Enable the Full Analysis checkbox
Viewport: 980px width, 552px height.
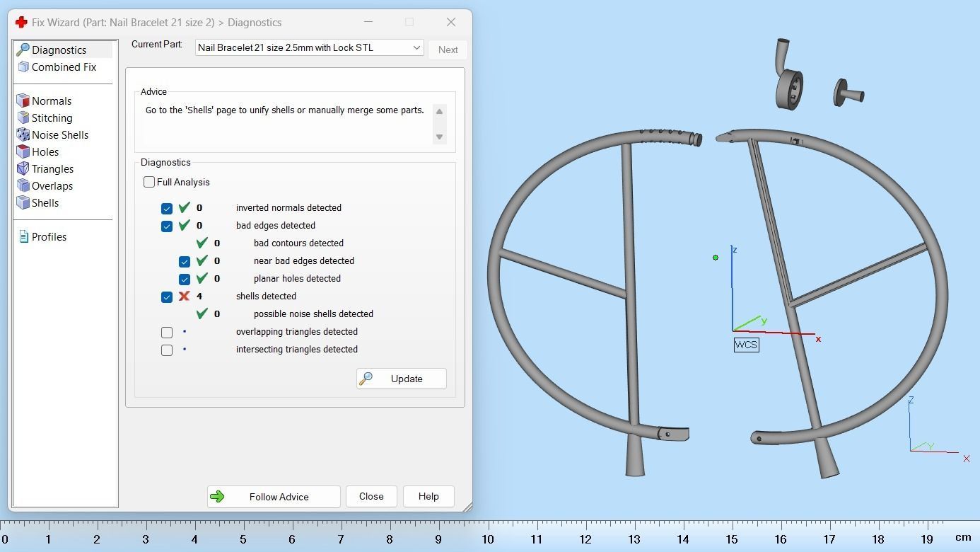[x=149, y=182]
